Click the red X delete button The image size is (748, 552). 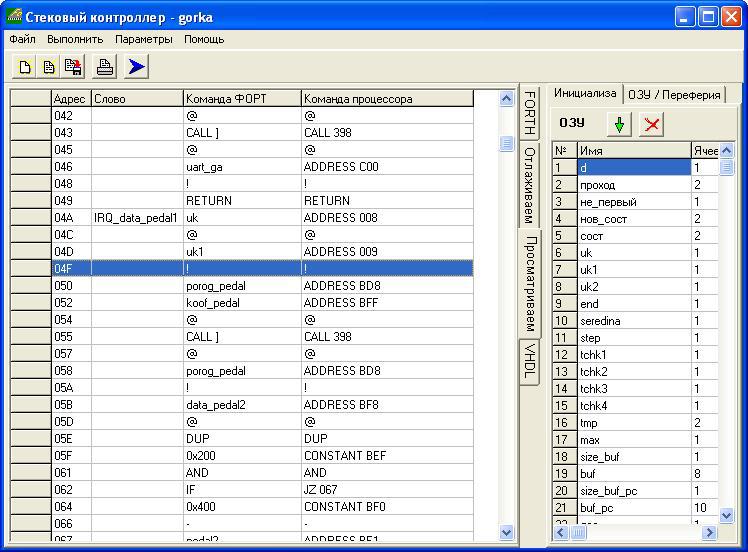[652, 125]
